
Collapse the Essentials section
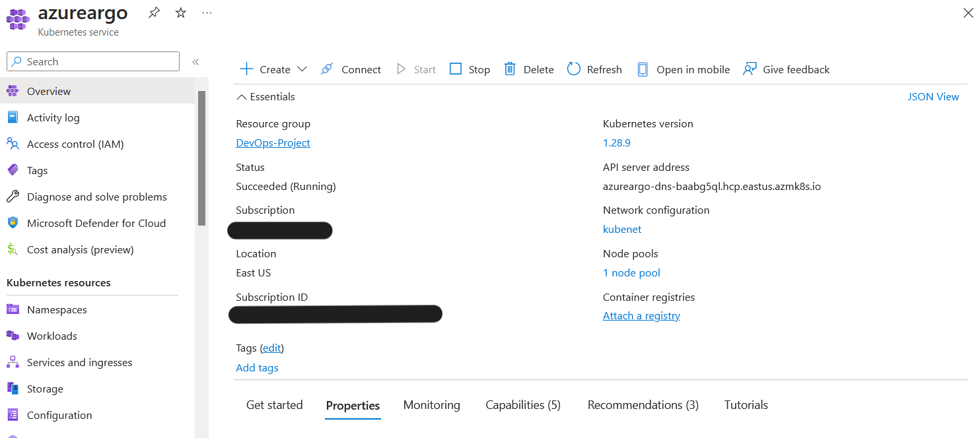click(x=242, y=96)
